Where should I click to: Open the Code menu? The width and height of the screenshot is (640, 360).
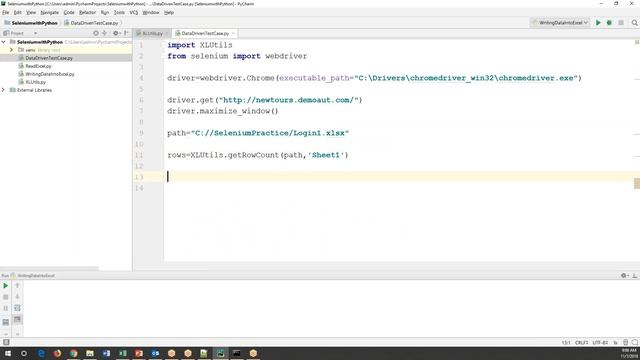[69, 13]
